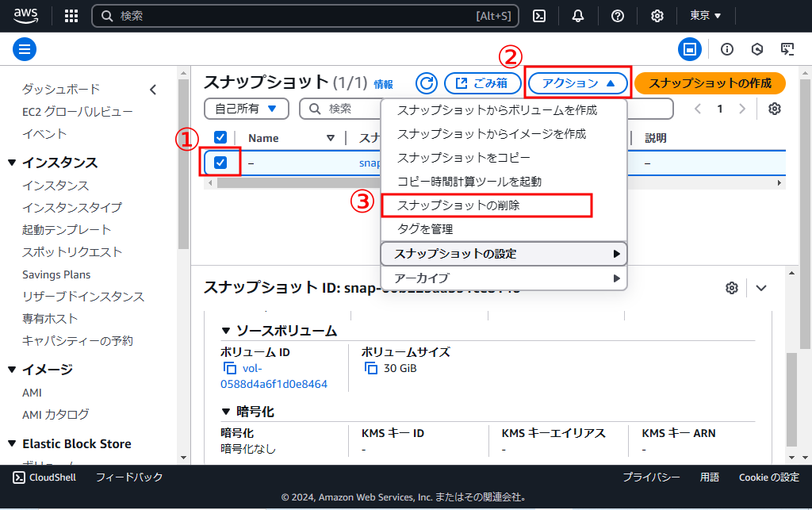812x510 pixels.
Task: Collapse the ソースボリューム section
Action: 226,331
